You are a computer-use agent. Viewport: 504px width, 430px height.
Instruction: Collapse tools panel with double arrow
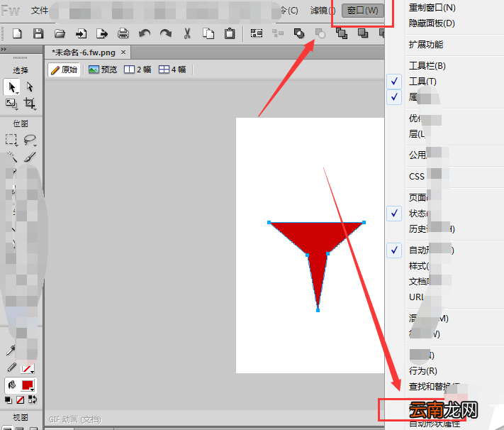click(x=4, y=49)
